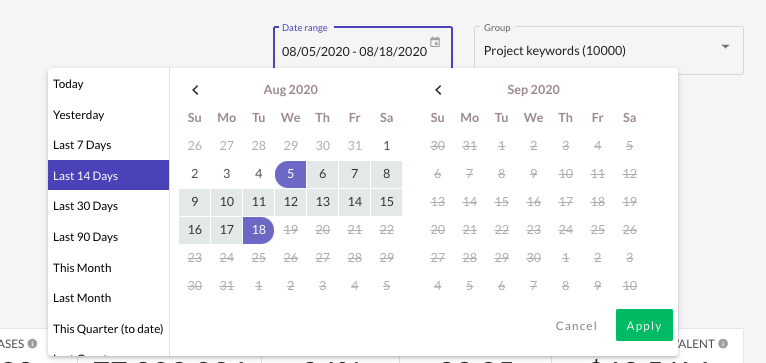Pick August 12 in the calendar

pos(291,202)
